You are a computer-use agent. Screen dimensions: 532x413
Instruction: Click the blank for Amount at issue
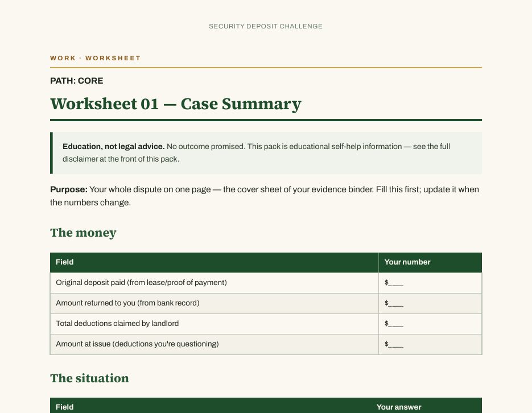394,344
